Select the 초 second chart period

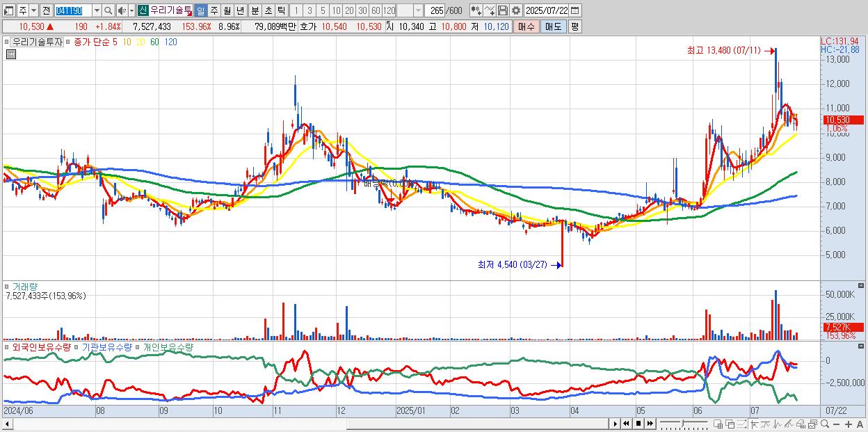coord(268,10)
